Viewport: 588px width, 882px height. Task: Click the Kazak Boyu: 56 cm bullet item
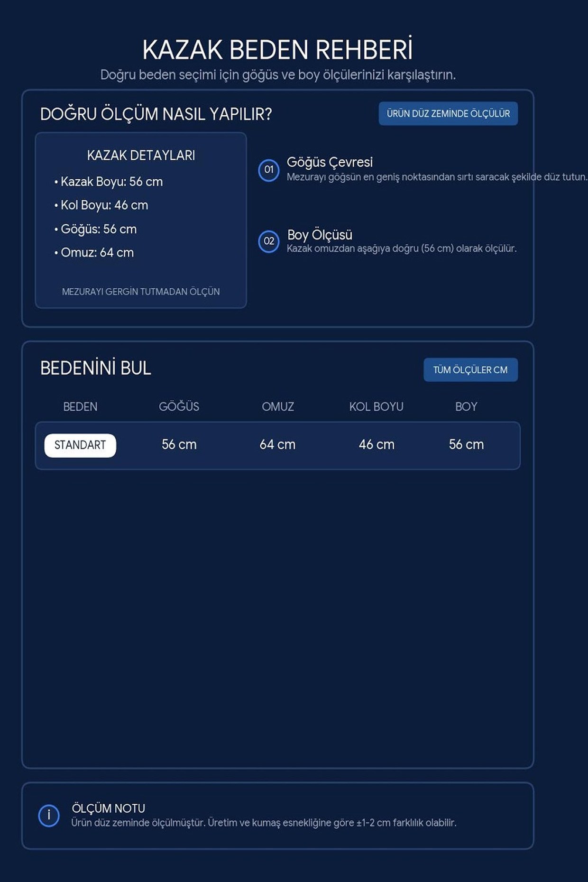(x=109, y=182)
